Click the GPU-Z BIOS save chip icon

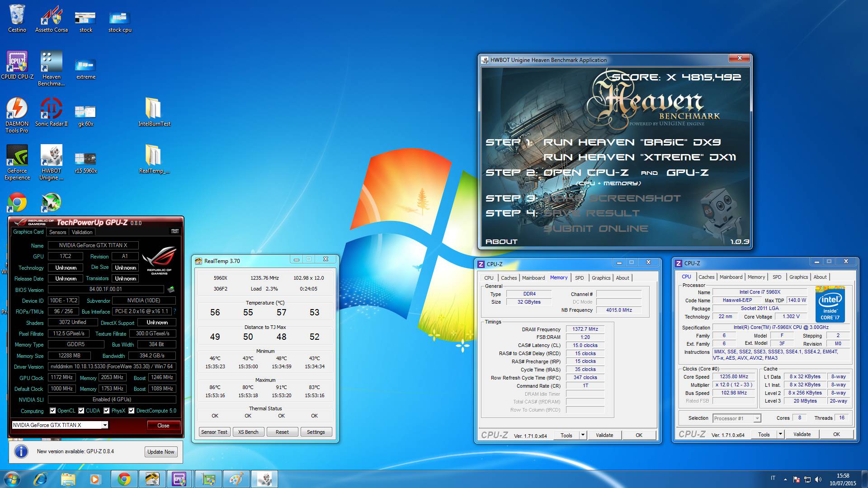click(171, 290)
